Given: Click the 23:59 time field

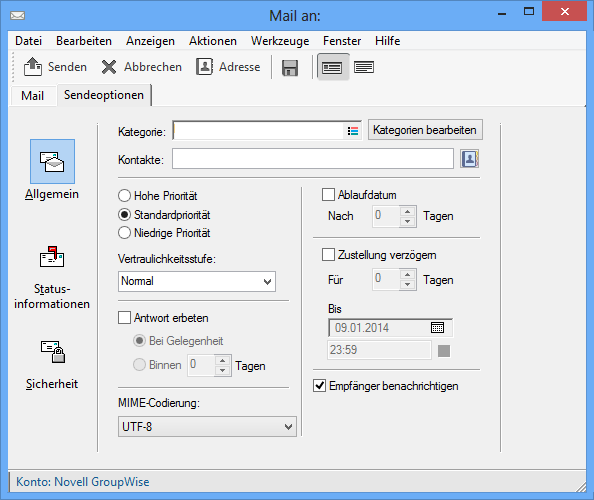Looking at the screenshot, I should pos(379,350).
